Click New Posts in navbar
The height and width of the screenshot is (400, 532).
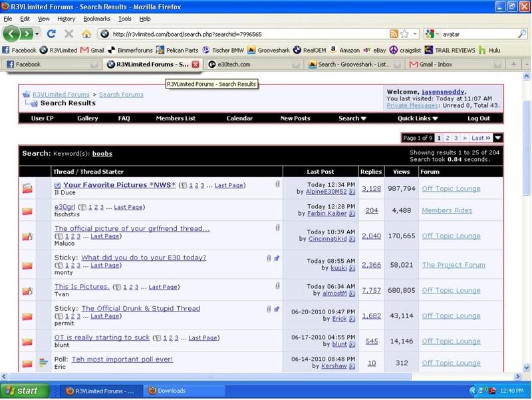295,118
